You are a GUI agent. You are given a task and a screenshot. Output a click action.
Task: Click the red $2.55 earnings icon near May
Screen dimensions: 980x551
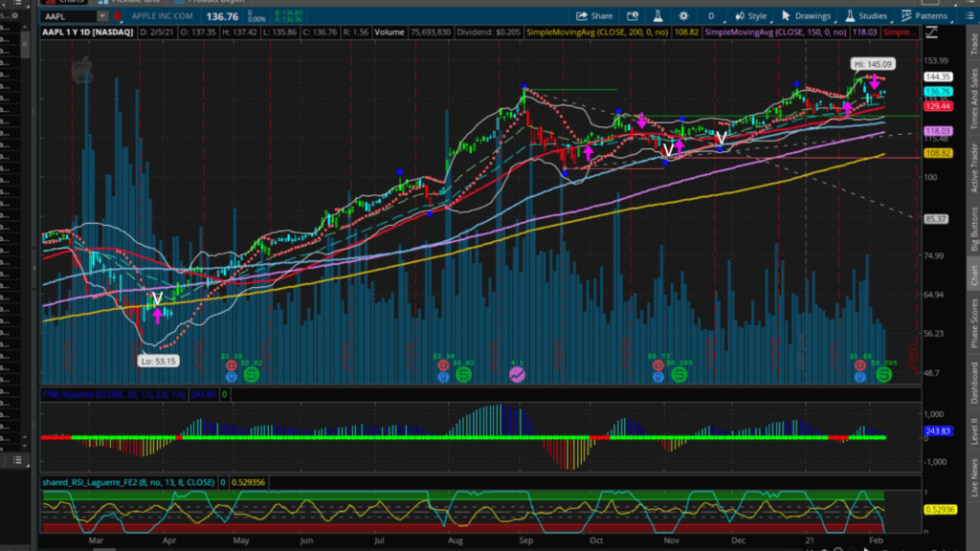click(232, 365)
